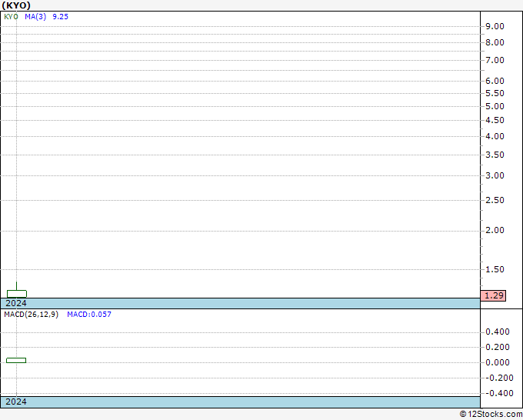This screenshot has height=420, width=523.
Task: Click the 6.00 price axis label
Action: (x=495, y=81)
